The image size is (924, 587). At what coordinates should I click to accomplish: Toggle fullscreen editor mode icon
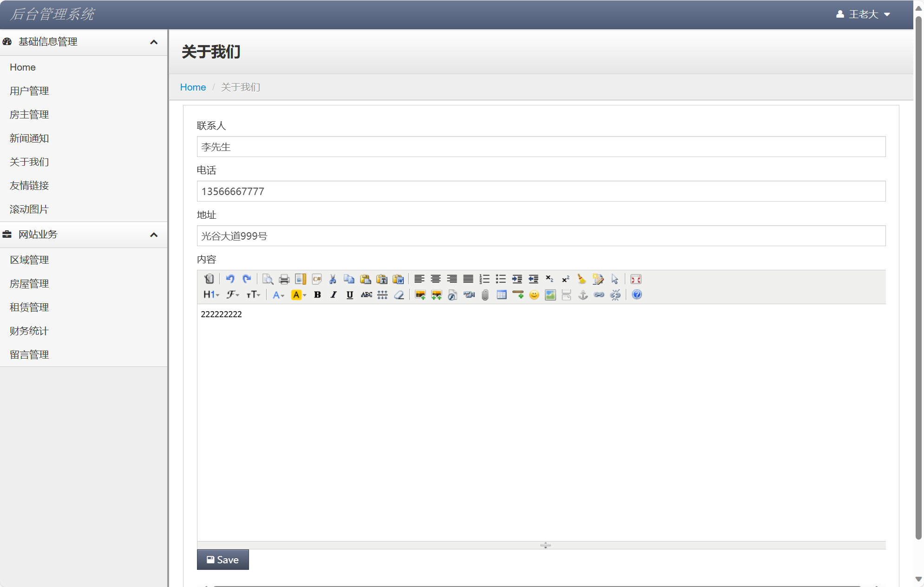point(636,279)
